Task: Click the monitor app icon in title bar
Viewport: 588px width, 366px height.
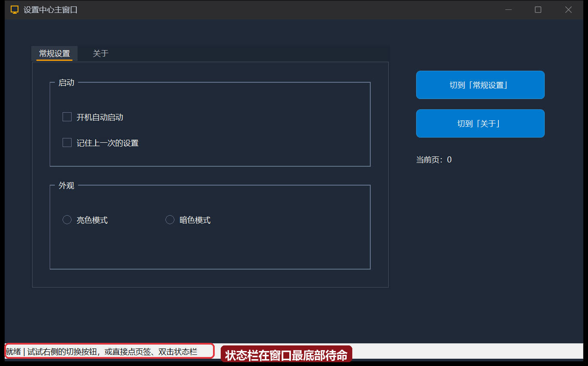Action: coord(15,10)
